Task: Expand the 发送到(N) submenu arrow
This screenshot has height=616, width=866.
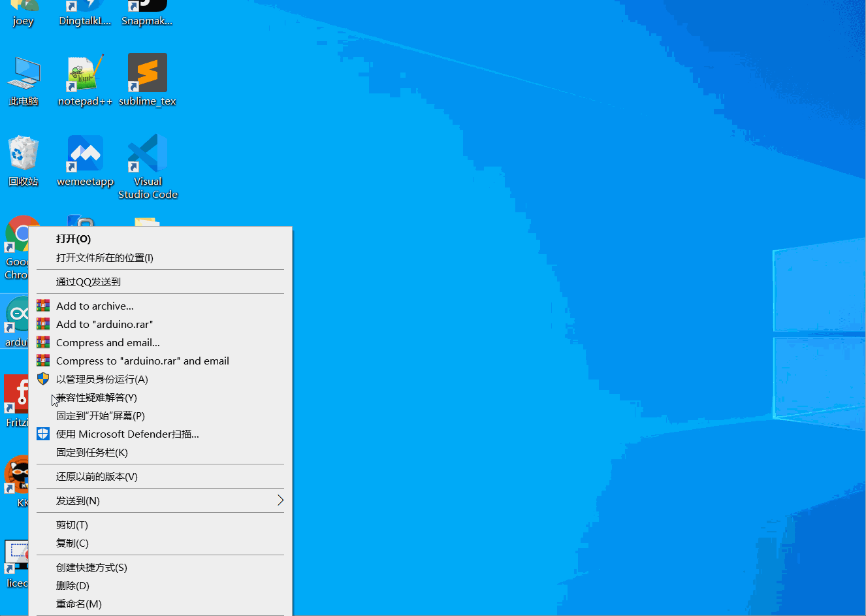Action: coord(280,500)
